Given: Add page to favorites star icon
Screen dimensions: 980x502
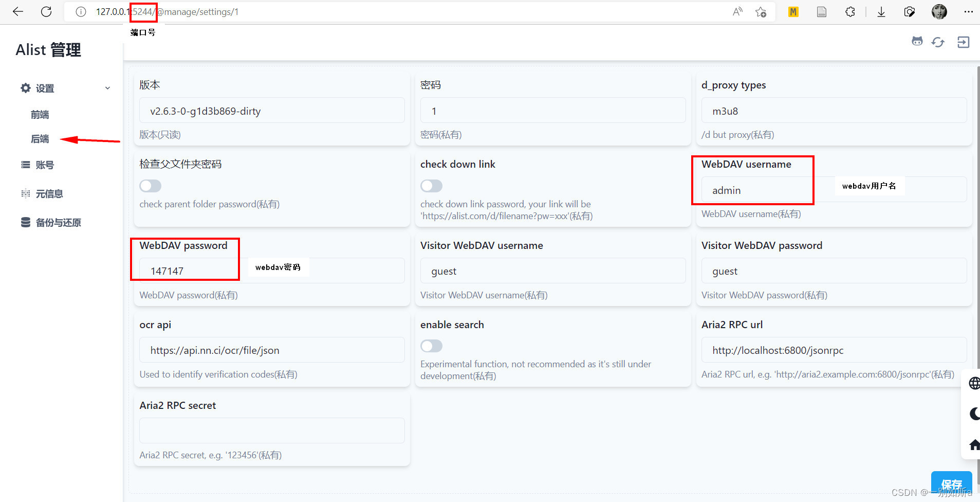Looking at the screenshot, I should 761,12.
